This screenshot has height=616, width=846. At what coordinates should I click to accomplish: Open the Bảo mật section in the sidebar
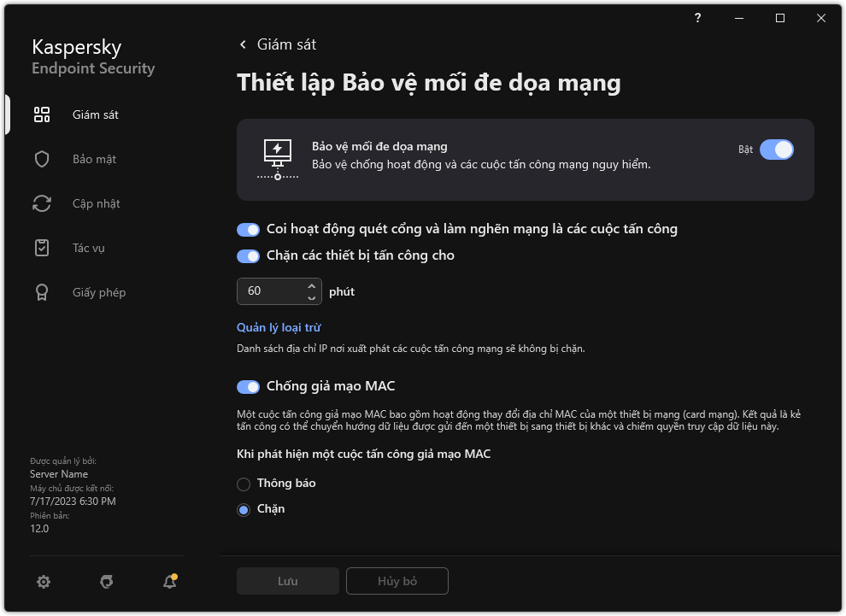(94, 160)
